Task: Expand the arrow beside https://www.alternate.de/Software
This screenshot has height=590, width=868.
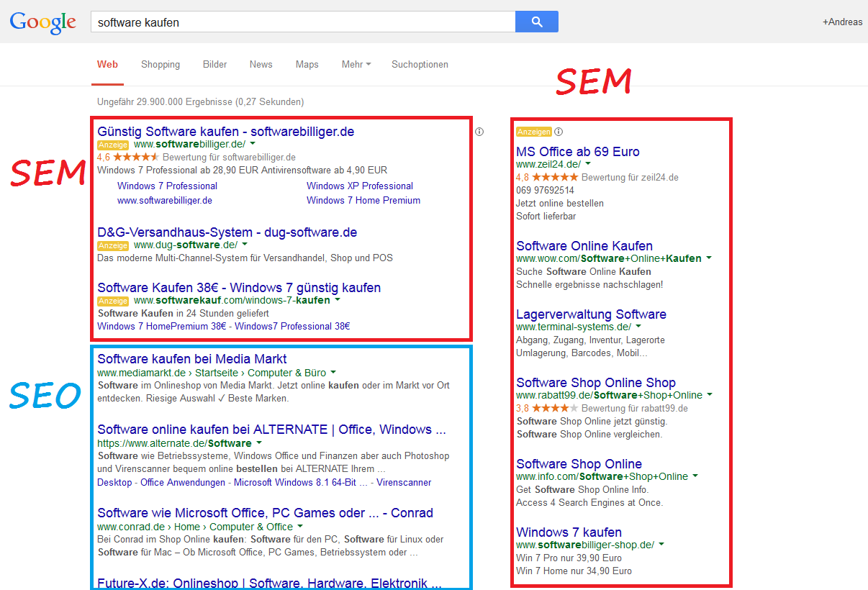Action: click(259, 443)
